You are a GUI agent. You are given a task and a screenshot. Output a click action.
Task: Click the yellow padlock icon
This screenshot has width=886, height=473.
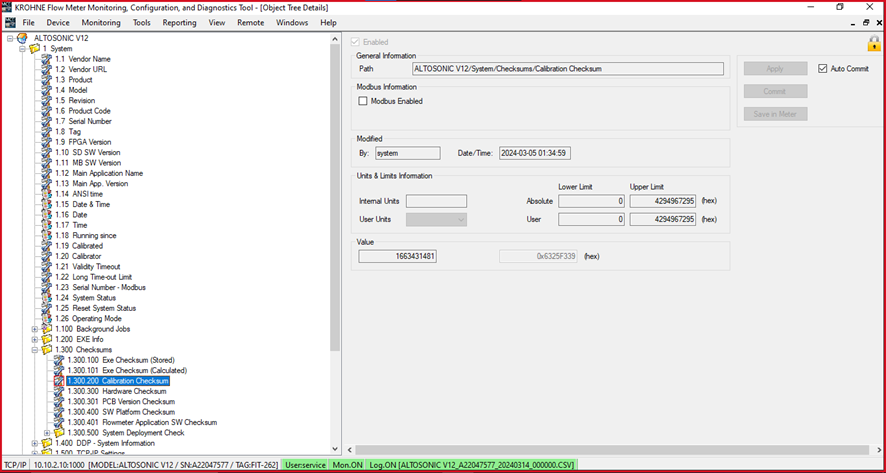tap(874, 43)
